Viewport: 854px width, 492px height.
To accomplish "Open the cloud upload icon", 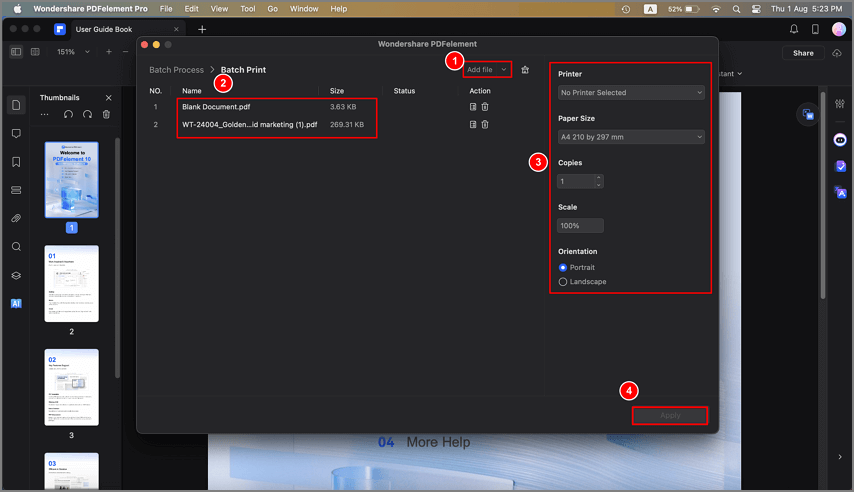I will 837,53.
